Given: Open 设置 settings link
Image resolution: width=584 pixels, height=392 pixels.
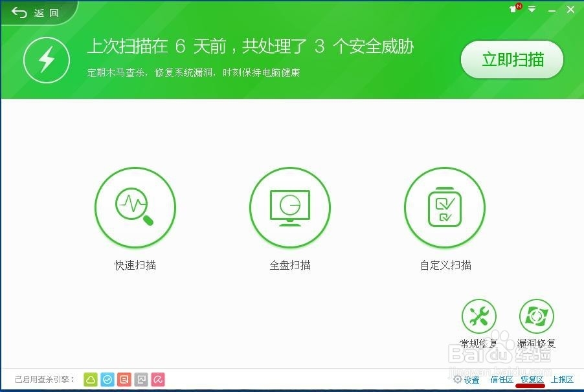Looking at the screenshot, I should [466, 380].
